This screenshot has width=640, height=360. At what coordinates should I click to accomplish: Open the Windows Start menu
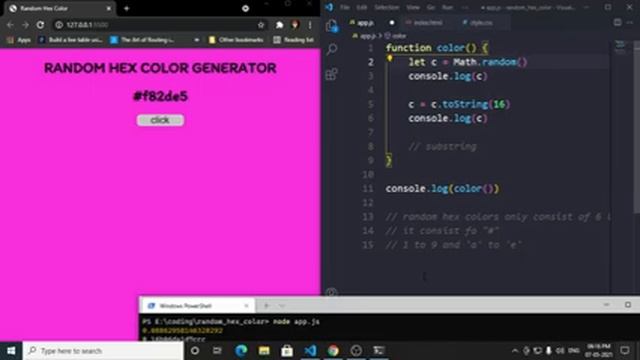pos(11,351)
